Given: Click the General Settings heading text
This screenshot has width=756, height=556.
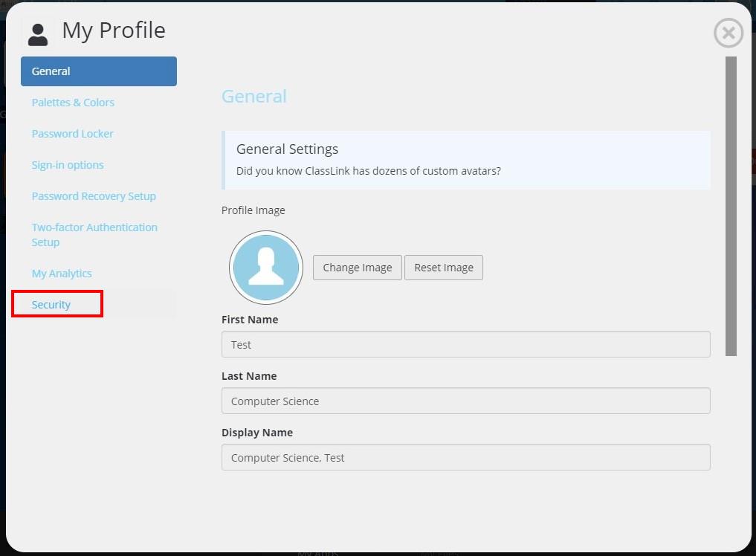Looking at the screenshot, I should (288, 149).
